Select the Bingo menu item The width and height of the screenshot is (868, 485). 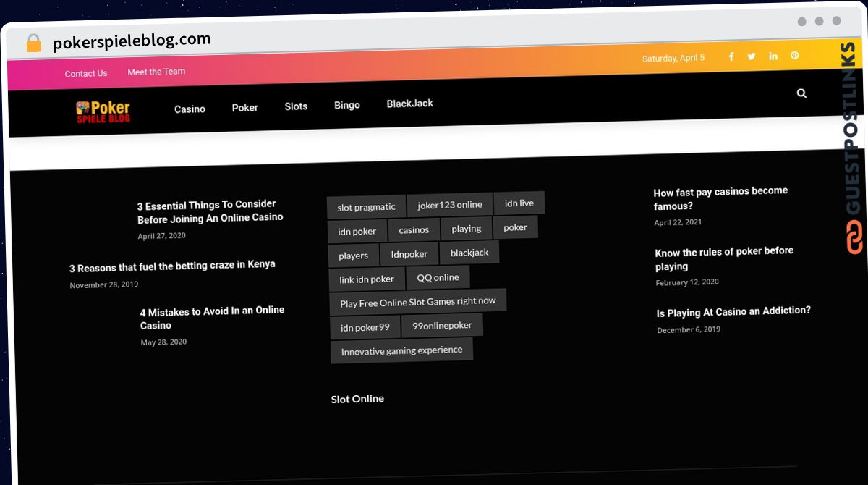[x=347, y=105]
